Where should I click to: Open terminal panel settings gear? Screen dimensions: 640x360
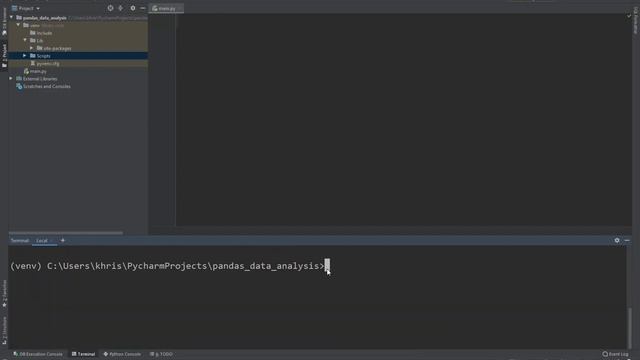(617, 240)
